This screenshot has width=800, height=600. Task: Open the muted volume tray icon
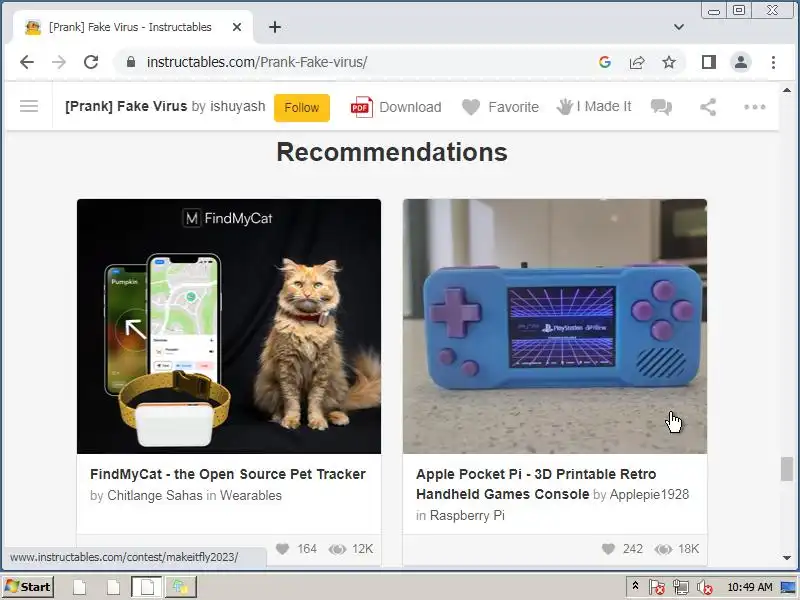(x=705, y=587)
